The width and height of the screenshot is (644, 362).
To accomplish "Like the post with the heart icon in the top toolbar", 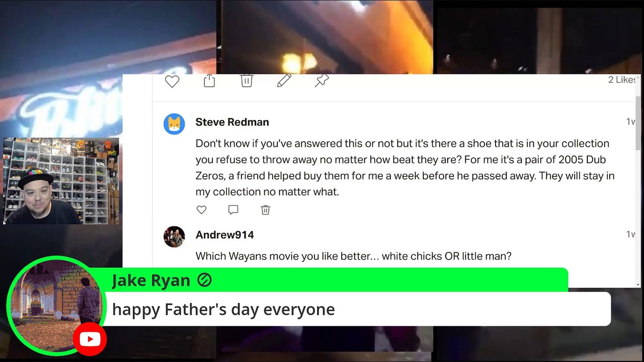I will 172,81.
